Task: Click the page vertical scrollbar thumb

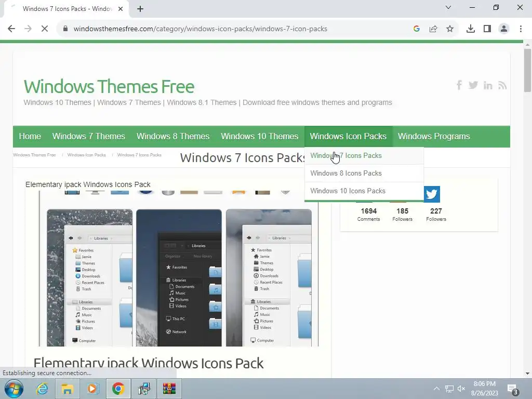Action: tap(527, 70)
